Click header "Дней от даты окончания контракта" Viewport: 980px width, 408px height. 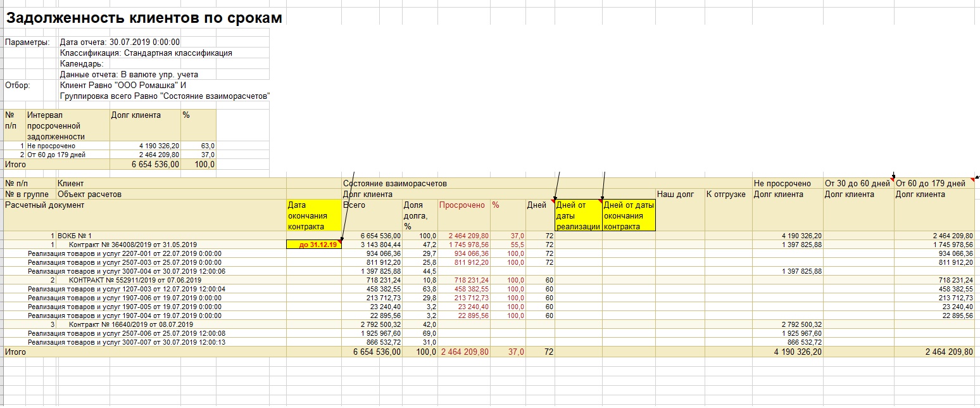[x=629, y=215]
